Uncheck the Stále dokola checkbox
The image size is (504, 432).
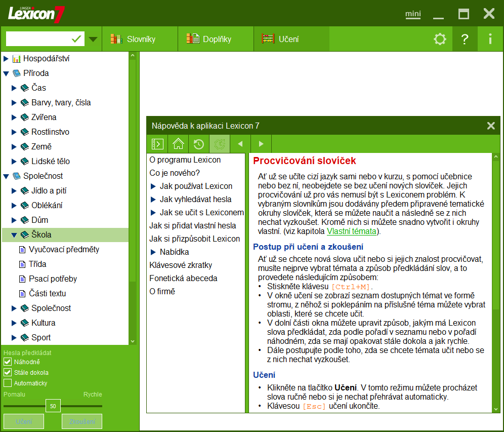8,372
